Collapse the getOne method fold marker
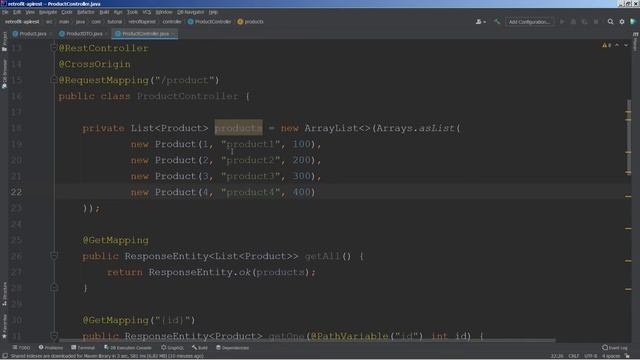The height and width of the screenshot is (360, 640). [x=53, y=336]
